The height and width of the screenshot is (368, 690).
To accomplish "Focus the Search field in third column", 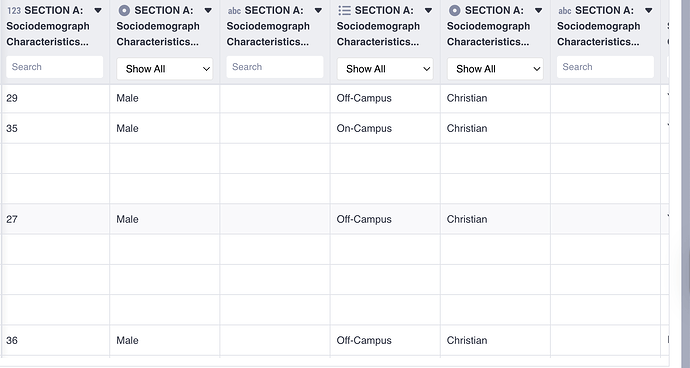I will (x=275, y=67).
